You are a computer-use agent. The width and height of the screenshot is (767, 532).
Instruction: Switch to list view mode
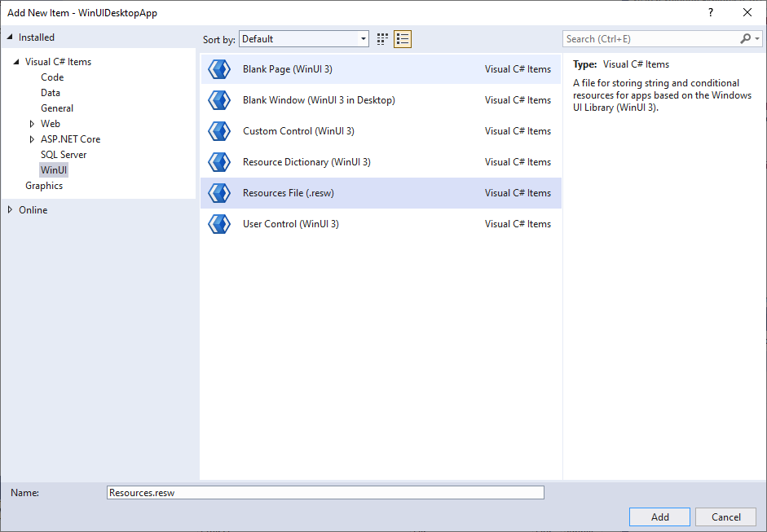(x=402, y=38)
